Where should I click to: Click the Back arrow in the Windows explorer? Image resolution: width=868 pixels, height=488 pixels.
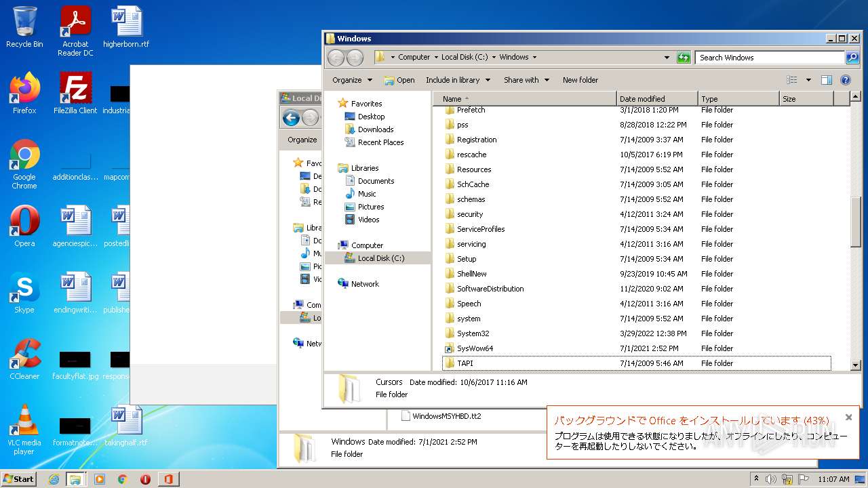336,58
